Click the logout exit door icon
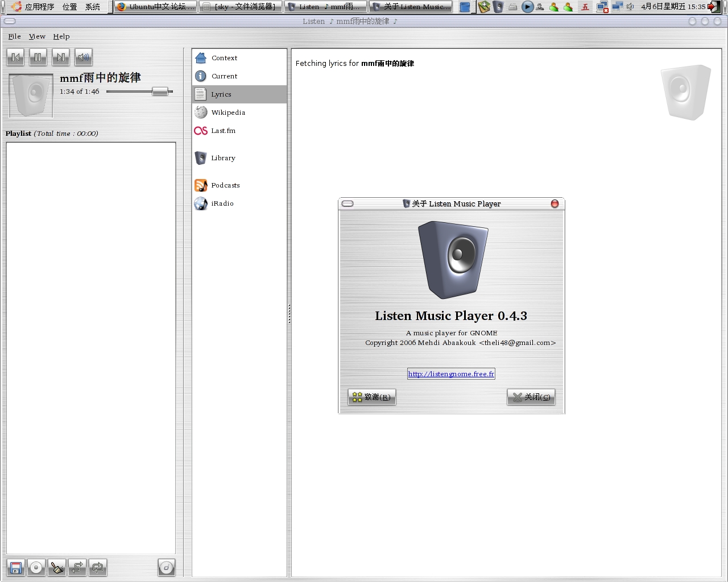The height and width of the screenshot is (582, 728). [x=714, y=7]
